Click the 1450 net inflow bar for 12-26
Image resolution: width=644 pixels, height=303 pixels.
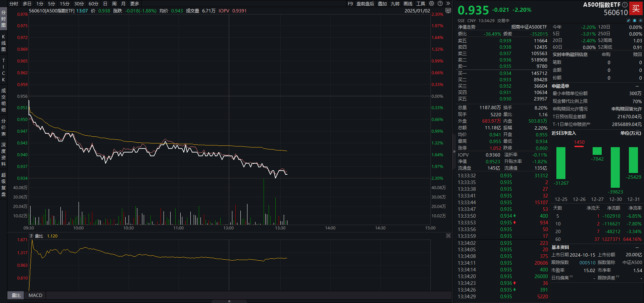point(579,146)
